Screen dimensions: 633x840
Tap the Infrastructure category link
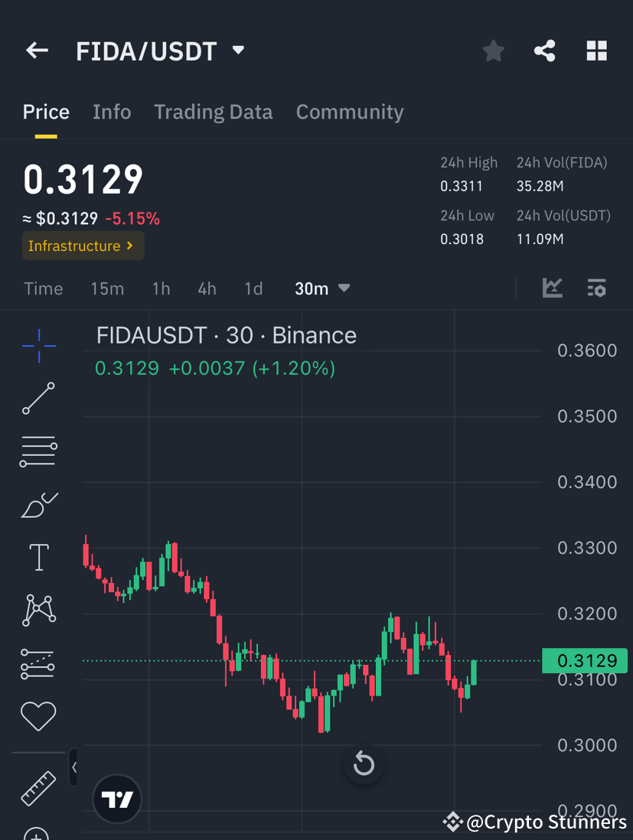click(x=83, y=246)
